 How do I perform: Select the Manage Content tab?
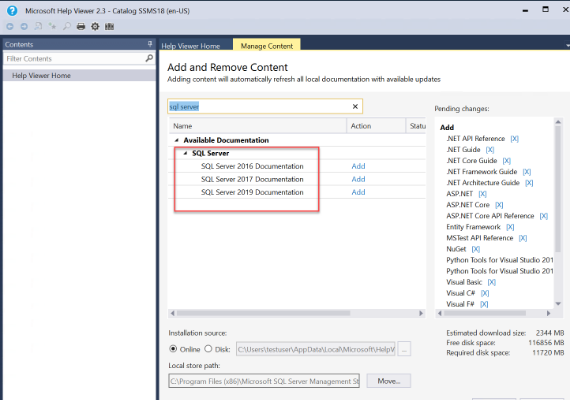pos(266,46)
